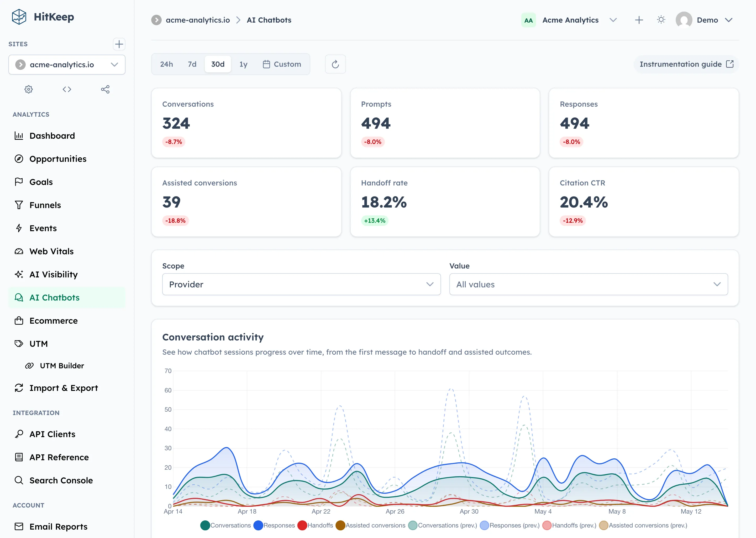
Task: Click the UTM Builder link icon
Action: click(29, 366)
